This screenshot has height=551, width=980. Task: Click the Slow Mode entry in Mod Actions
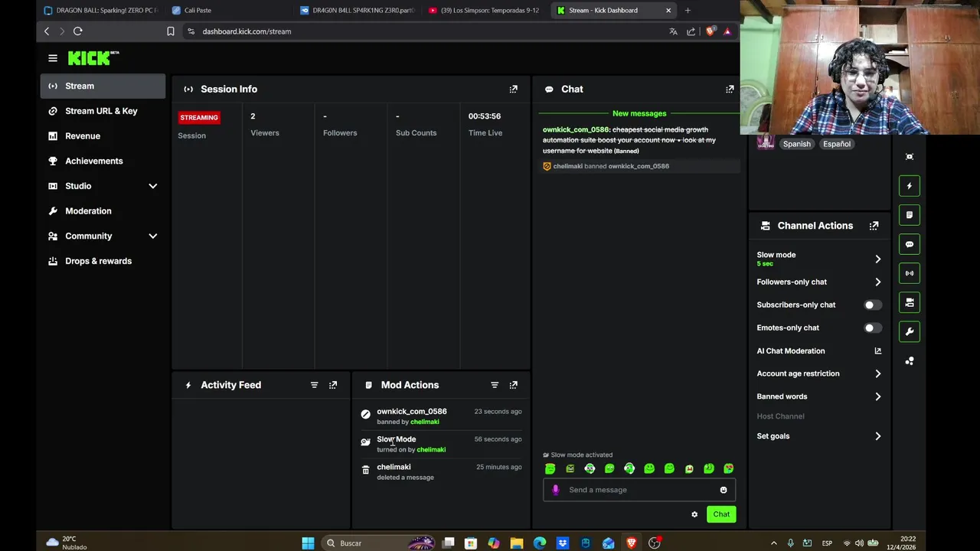coord(441,444)
